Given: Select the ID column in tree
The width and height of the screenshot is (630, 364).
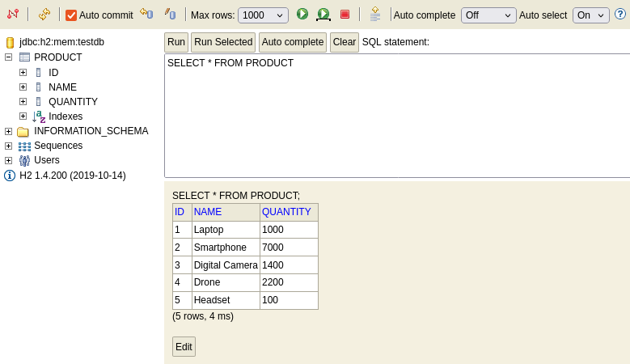Looking at the screenshot, I should pos(53,72).
